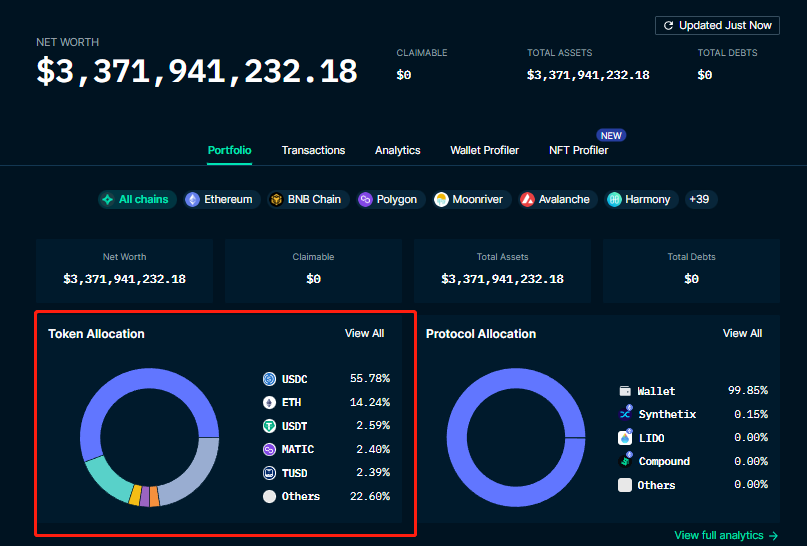Viewport: 807px width, 546px height.
Task: Click the Harmony chain logo icon
Action: point(614,200)
